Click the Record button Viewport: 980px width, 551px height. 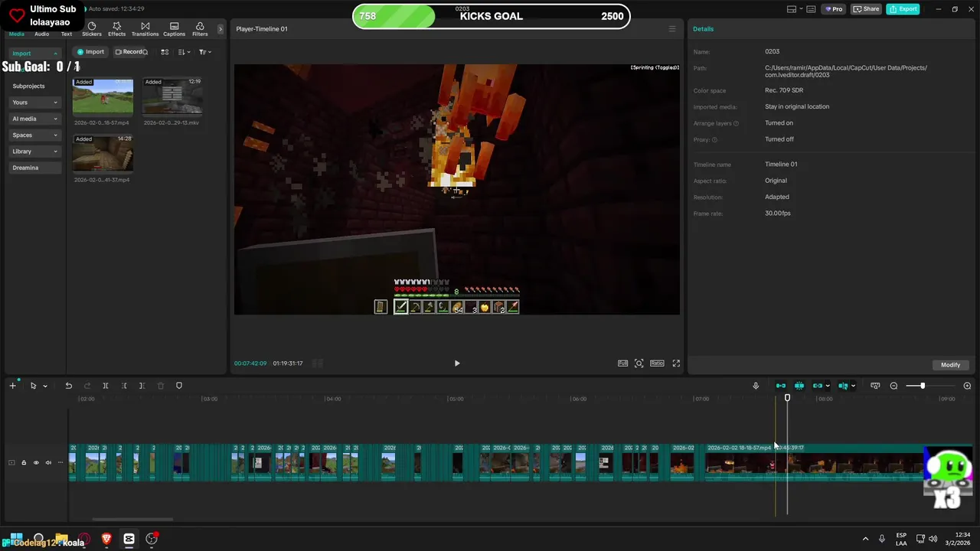pos(128,52)
